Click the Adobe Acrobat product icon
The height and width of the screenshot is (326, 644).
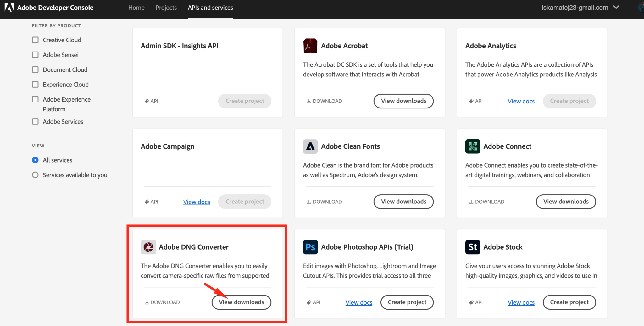(x=310, y=46)
